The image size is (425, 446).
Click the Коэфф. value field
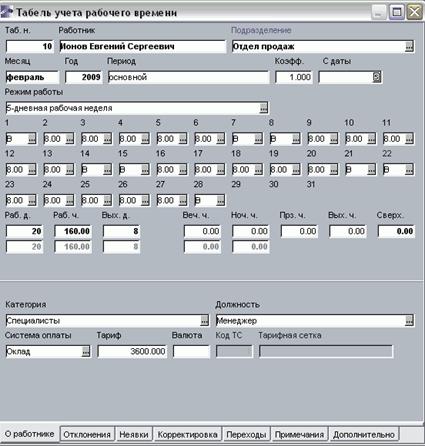(294, 77)
